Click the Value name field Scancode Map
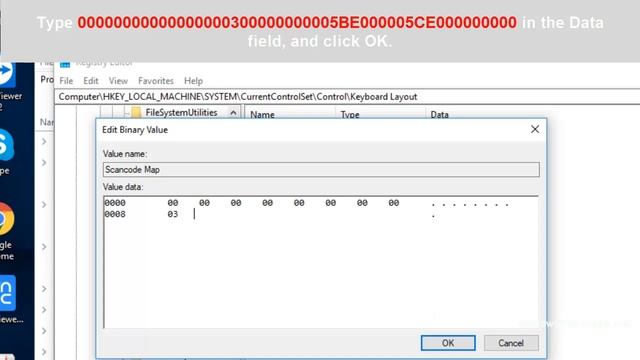This screenshot has width=640, height=360. click(321, 170)
